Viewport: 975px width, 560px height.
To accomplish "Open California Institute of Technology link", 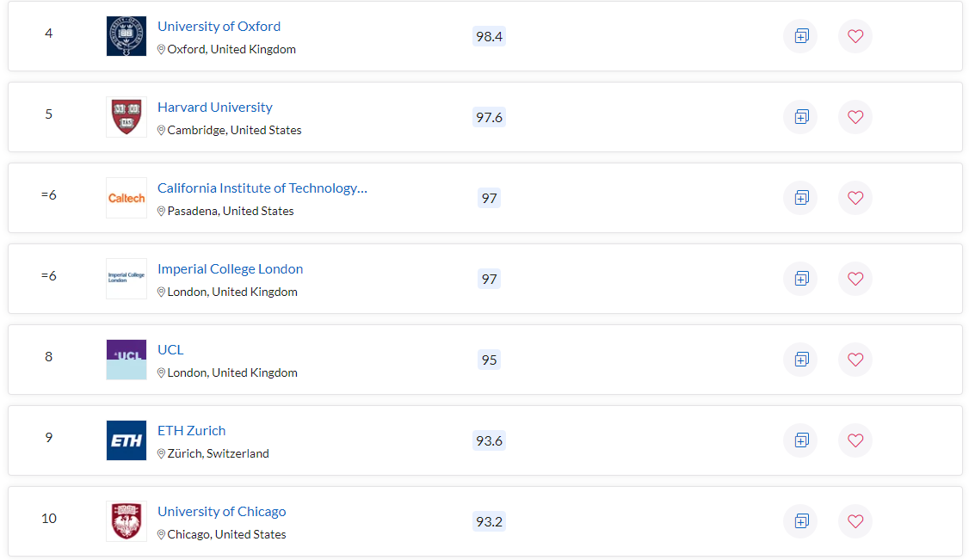I will click(x=262, y=188).
